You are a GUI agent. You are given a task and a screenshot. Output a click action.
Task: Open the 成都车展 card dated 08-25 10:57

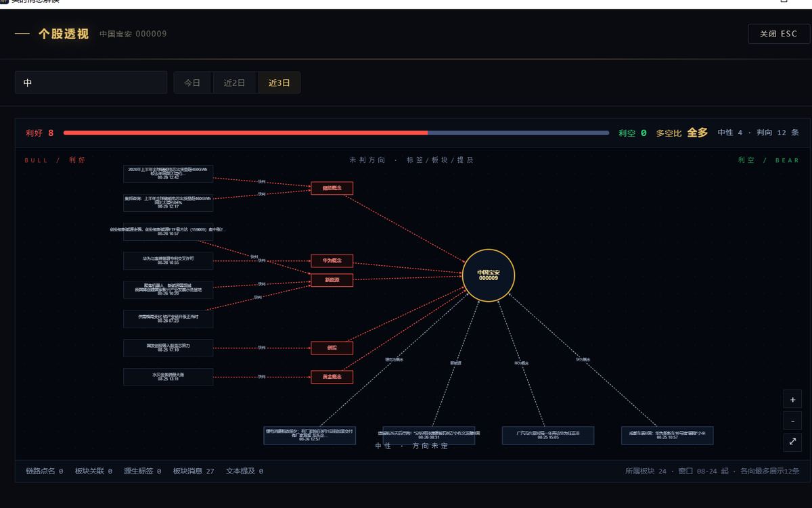667,435
